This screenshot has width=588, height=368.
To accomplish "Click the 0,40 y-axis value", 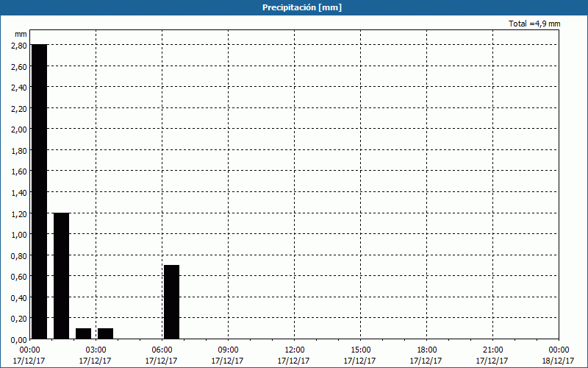I will tap(19, 298).
